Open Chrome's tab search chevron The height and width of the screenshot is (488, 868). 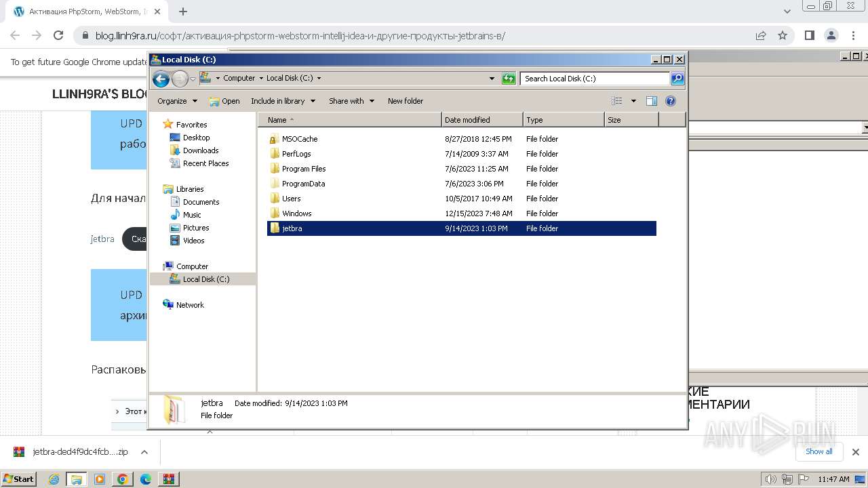pos(787,12)
